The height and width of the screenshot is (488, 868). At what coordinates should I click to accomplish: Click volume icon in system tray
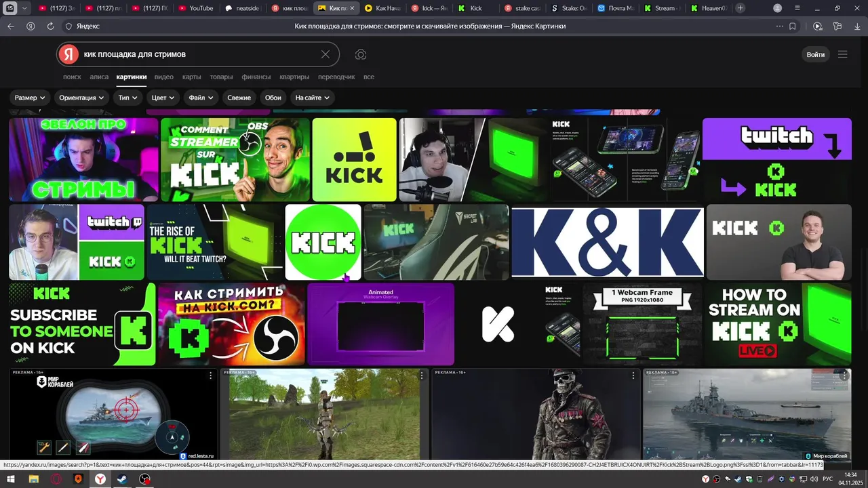(x=813, y=479)
